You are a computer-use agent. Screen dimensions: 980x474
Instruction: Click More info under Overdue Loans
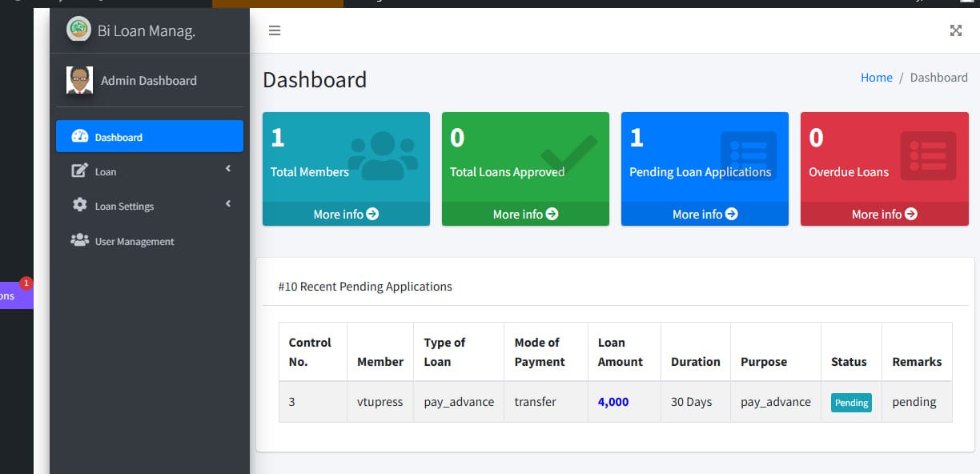tap(884, 215)
